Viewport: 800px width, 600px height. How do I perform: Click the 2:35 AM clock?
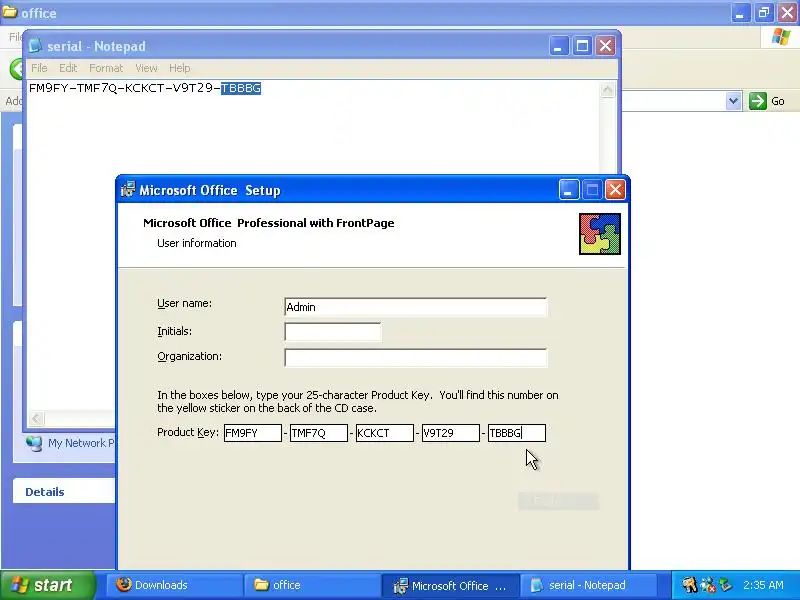tap(763, 585)
